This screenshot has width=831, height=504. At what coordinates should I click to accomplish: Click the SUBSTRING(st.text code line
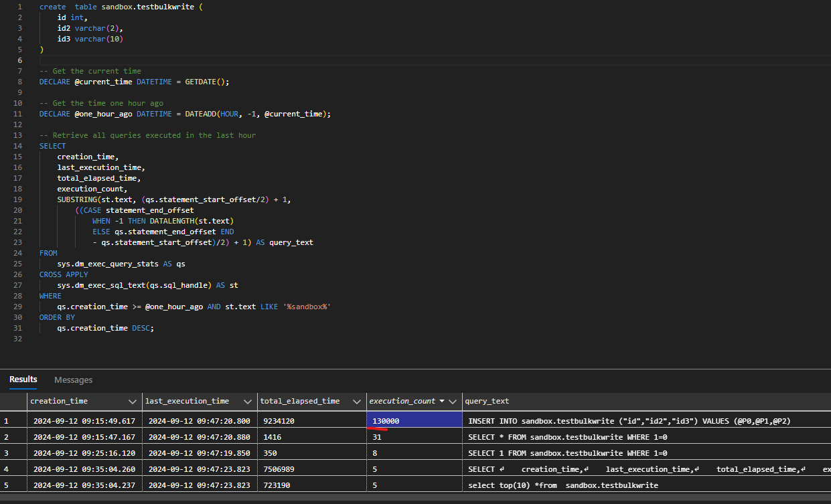click(x=174, y=199)
